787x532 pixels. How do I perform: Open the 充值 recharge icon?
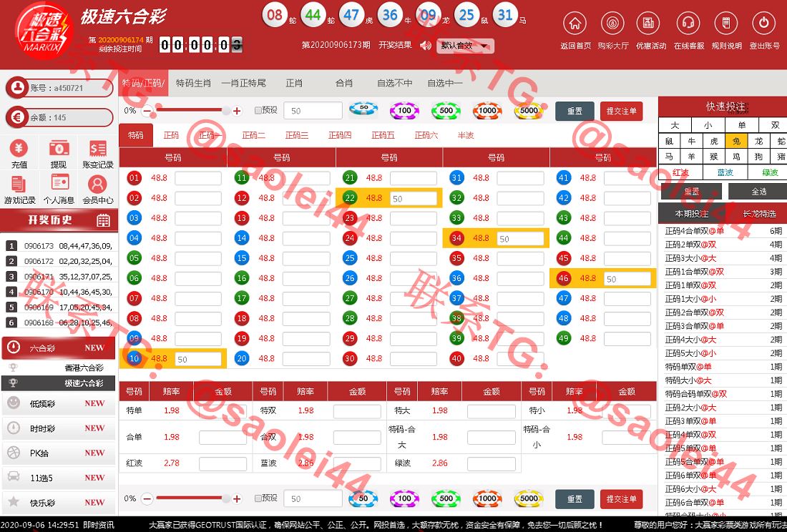(19, 149)
